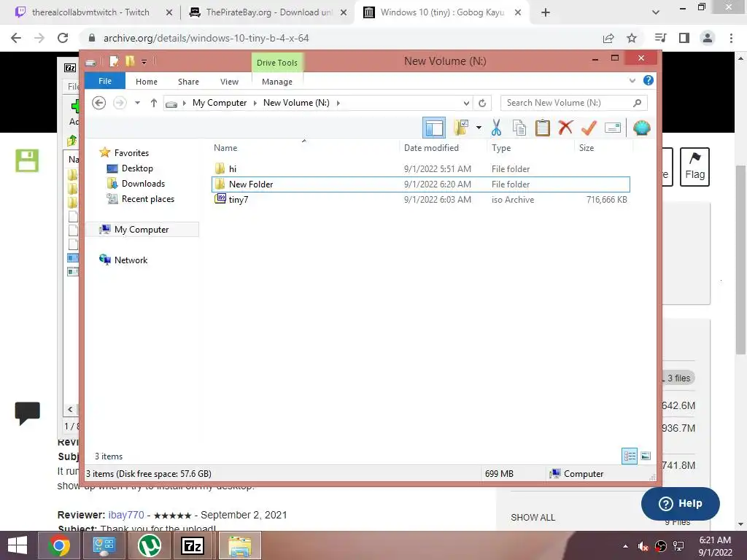Click the folder options toolbar icon
The width and height of the screenshot is (747, 560).
point(462,128)
